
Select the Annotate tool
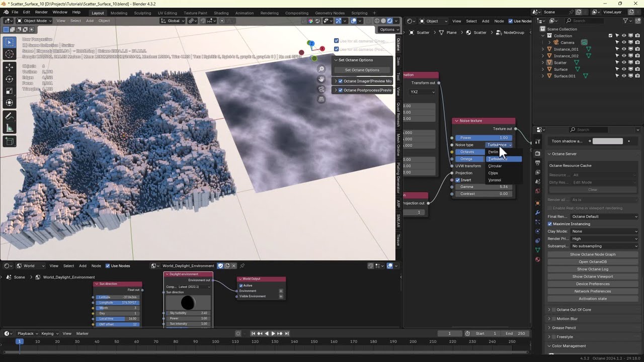point(9,117)
